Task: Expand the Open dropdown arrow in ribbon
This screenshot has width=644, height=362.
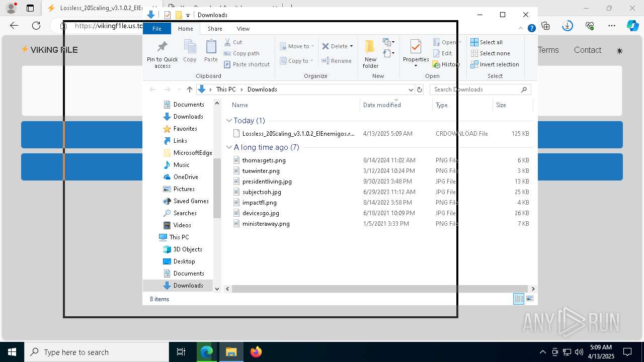Action: pos(460,42)
